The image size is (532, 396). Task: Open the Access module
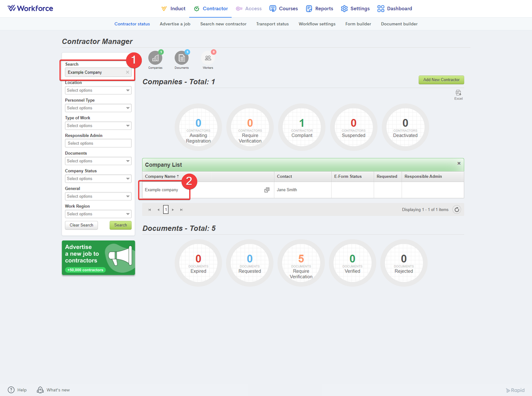(249, 8)
